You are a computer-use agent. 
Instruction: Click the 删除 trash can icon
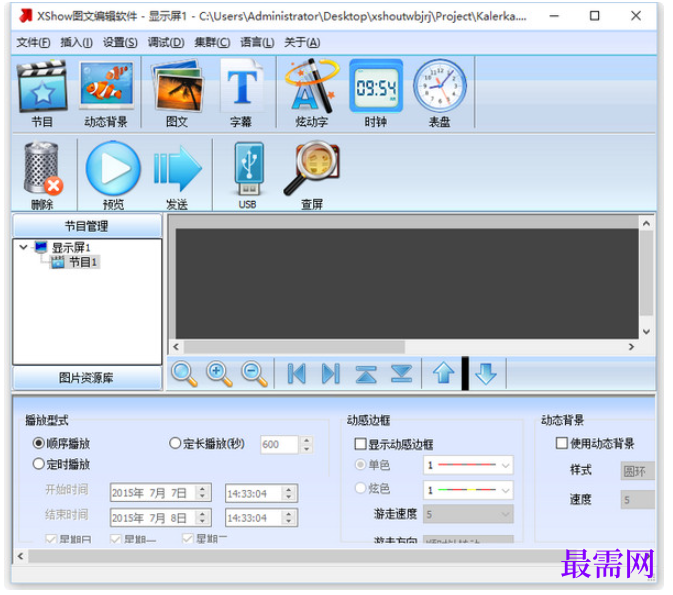(42, 168)
